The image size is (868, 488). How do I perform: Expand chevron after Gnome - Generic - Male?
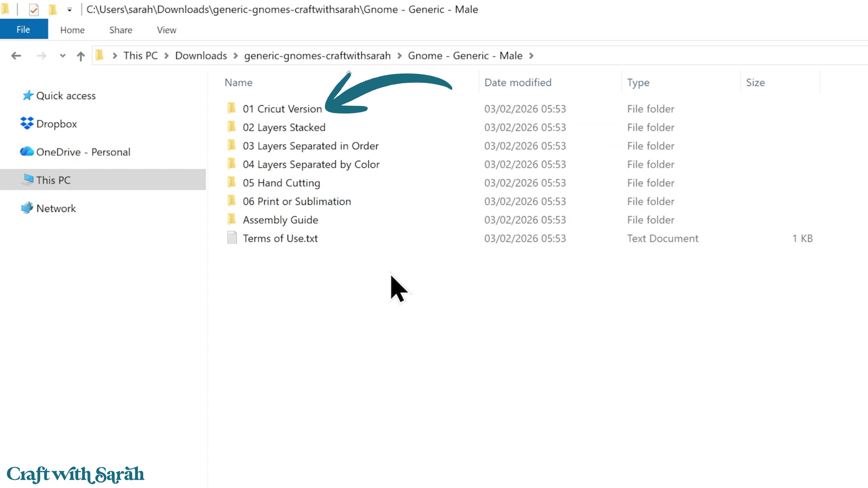[532, 56]
